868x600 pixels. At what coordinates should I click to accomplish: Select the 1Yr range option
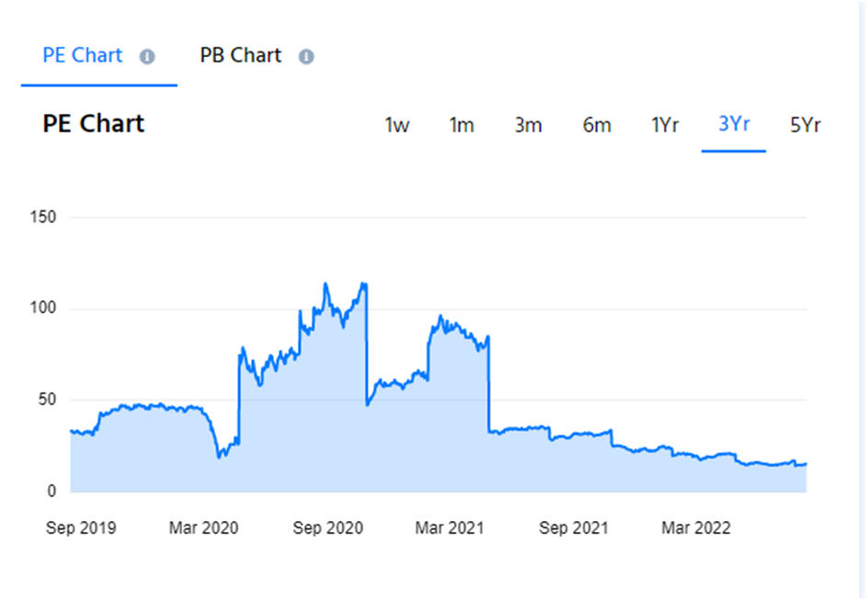point(665,126)
